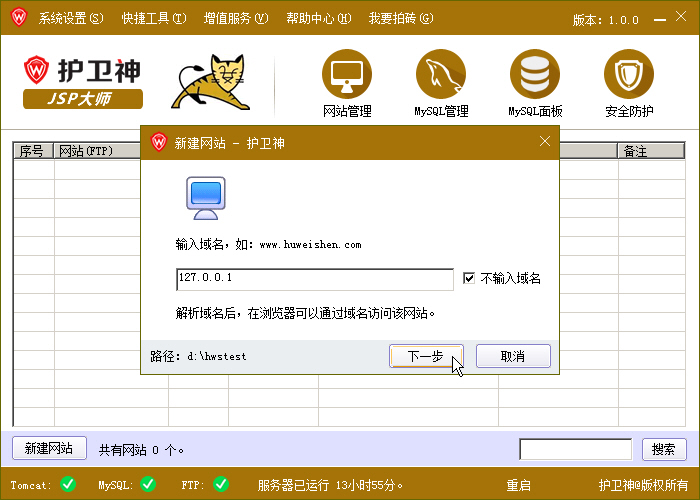Focus the search box beside the 搜索 button

575,449
